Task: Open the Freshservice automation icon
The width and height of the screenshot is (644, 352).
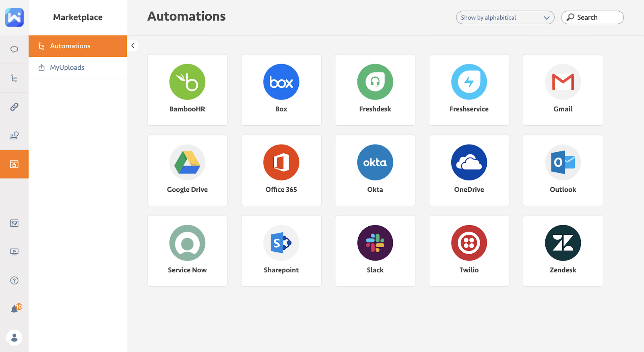Action: point(469,82)
